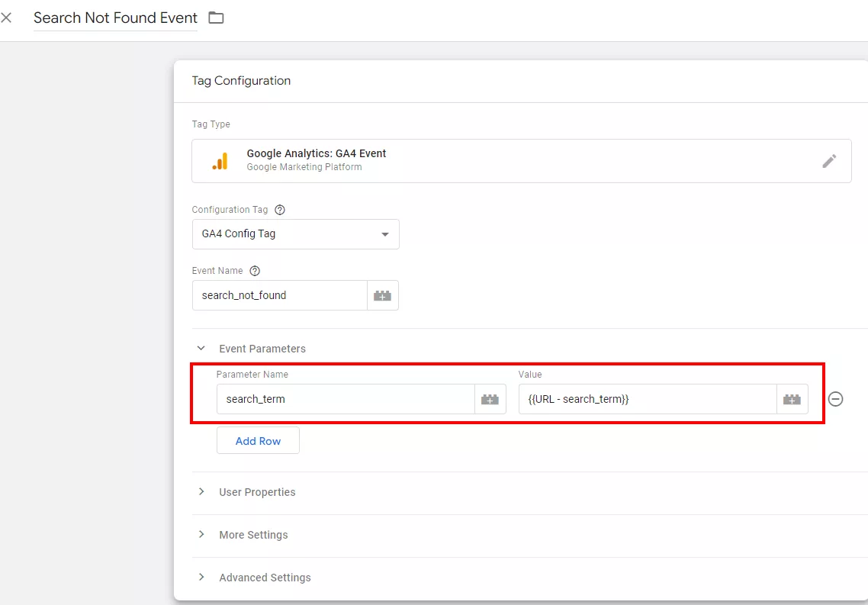Expand the User Properties section
Screen dimensions: 868x605
click(x=201, y=491)
